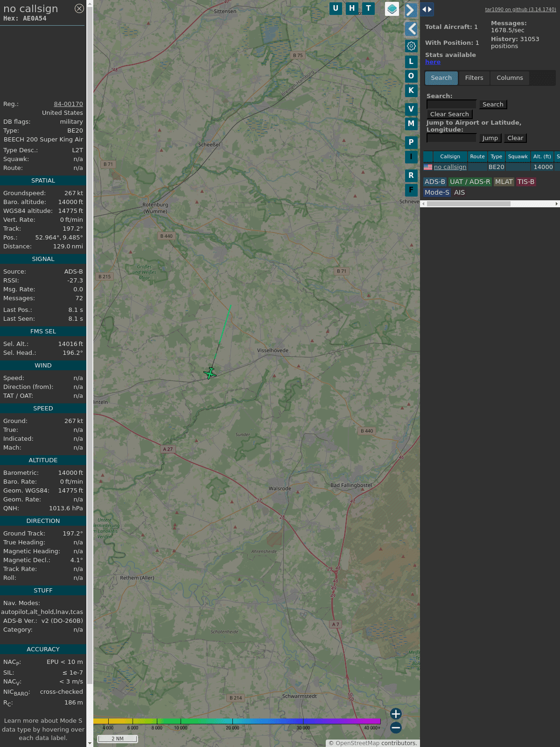This screenshot has height=747, width=560.
Task: Click the altitude color legend bar
Action: [237, 721]
